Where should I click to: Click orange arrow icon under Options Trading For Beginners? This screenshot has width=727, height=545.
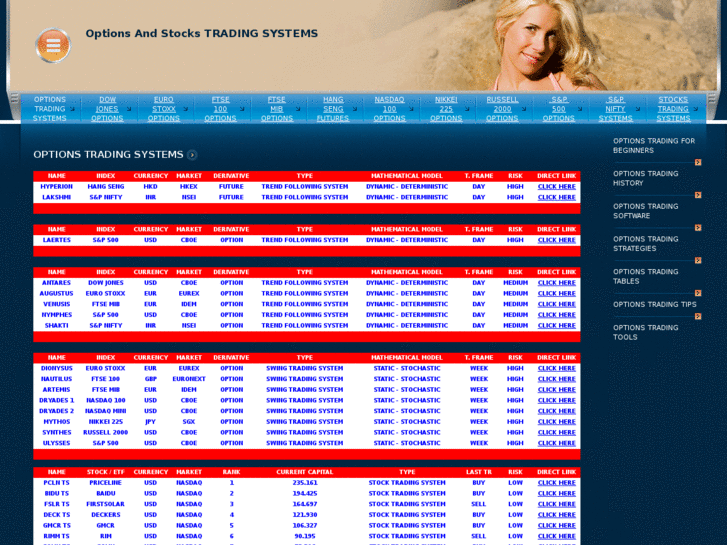click(698, 162)
